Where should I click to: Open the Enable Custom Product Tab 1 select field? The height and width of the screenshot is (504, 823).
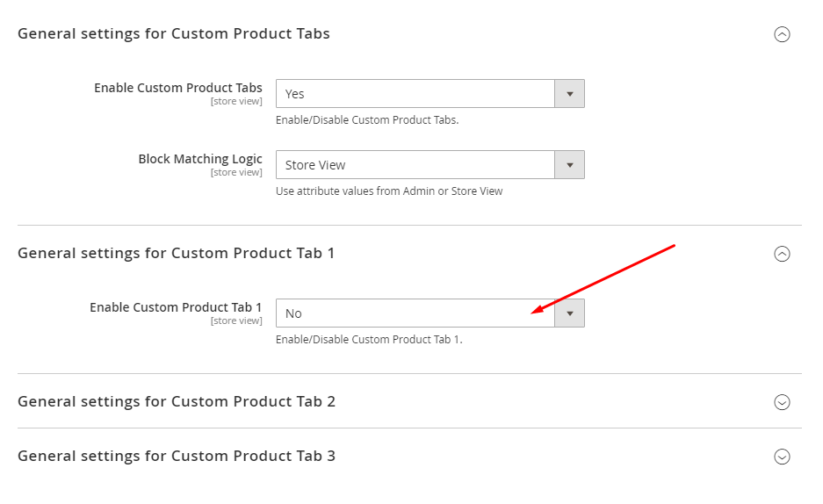415,313
